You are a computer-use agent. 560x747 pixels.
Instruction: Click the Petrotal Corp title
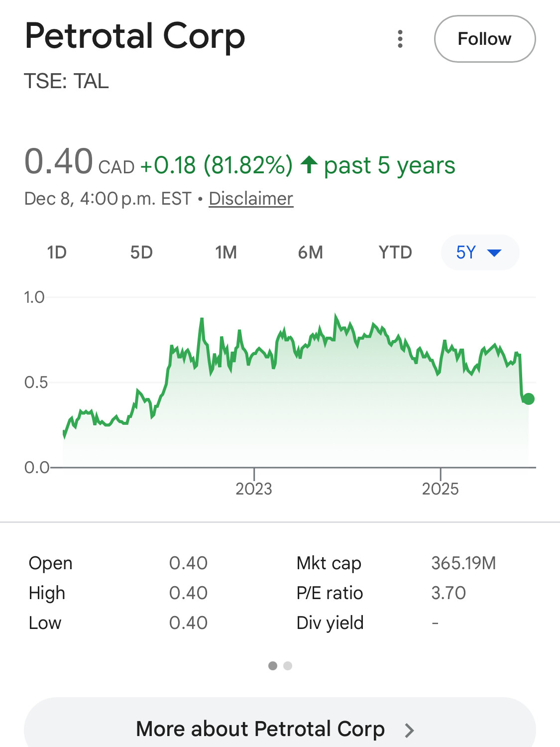click(x=135, y=36)
